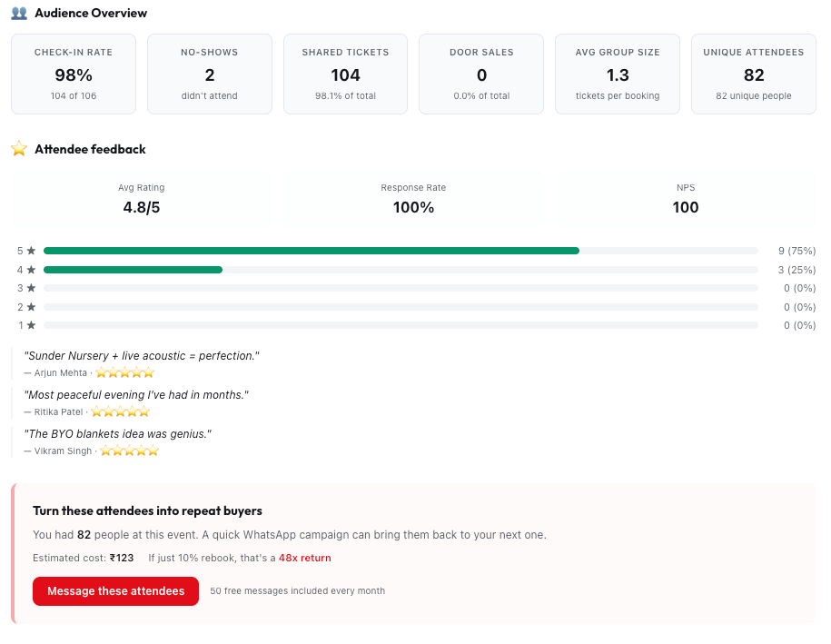The image size is (831, 644).
Task: Click the Response Rate 100% panel
Action: [x=413, y=199]
